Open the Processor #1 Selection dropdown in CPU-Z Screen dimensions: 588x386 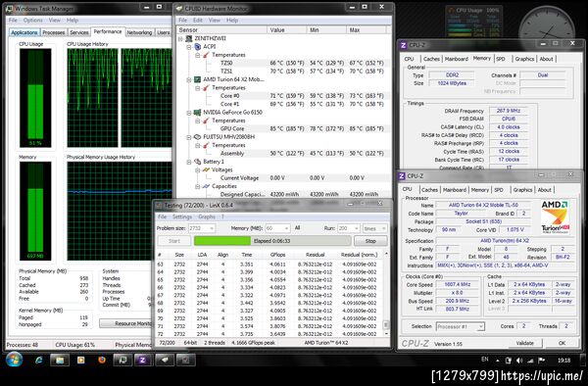(x=480, y=327)
